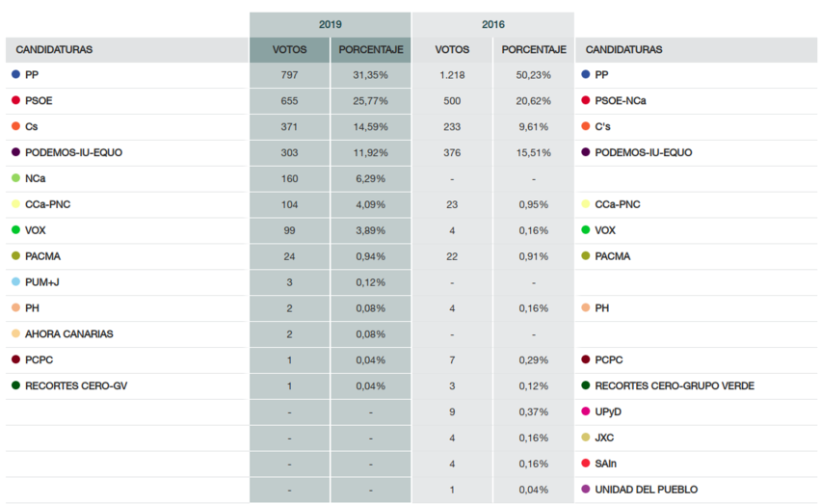
Task: Click the PSOE-NCa party name
Action: click(x=621, y=100)
